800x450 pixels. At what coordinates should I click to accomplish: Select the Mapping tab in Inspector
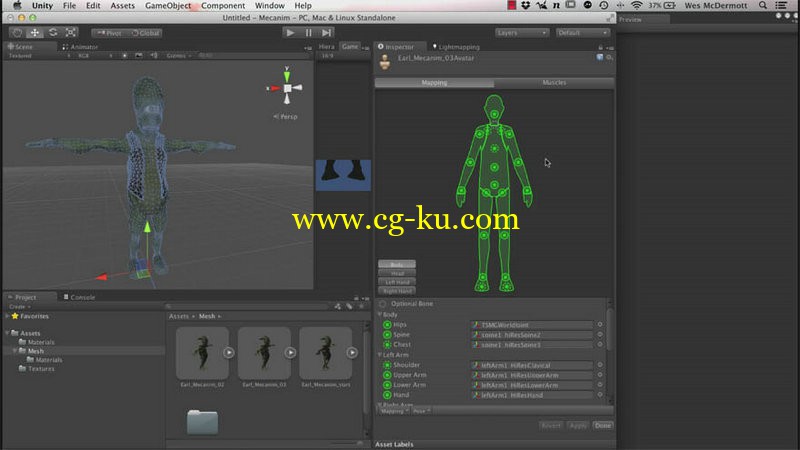434,82
